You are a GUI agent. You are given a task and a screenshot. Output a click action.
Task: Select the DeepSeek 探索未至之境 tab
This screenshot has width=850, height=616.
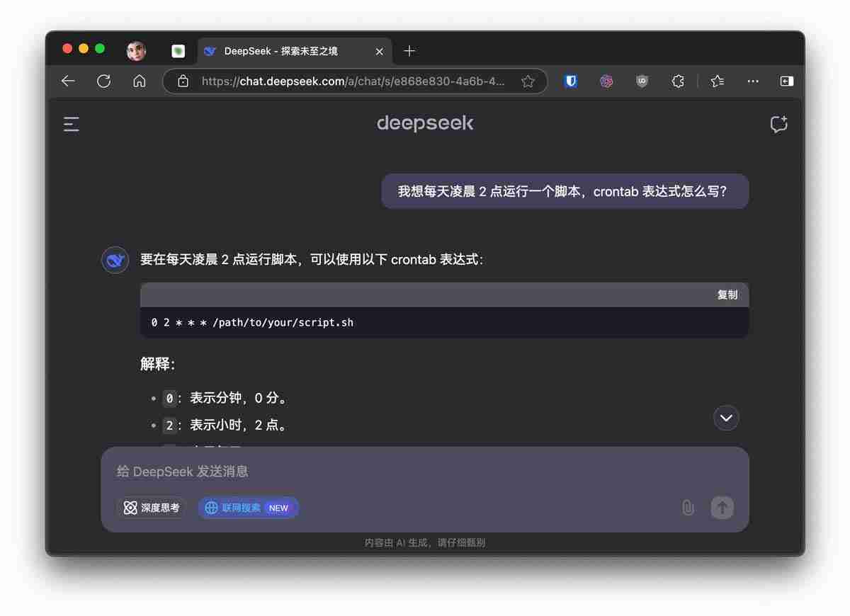coord(283,51)
